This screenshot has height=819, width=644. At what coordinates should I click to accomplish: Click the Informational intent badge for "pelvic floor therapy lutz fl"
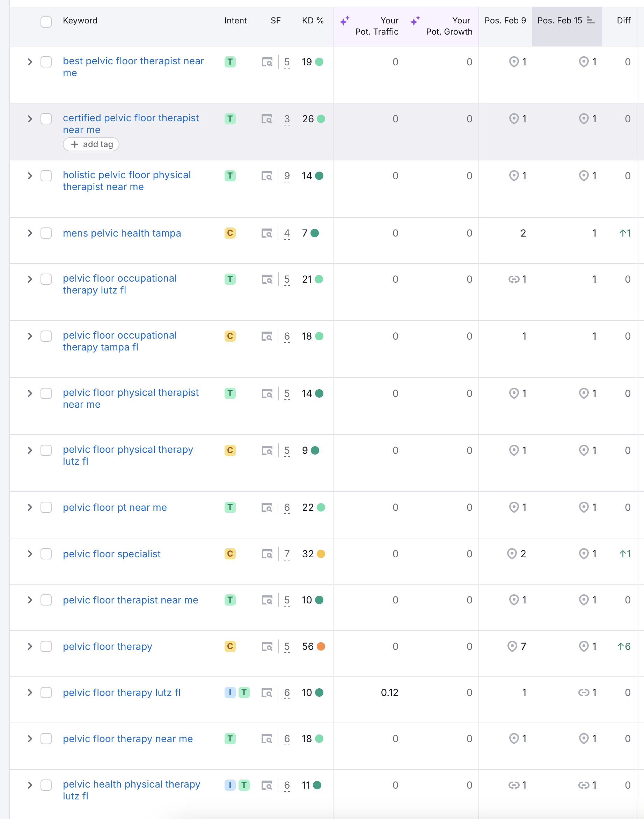point(229,693)
